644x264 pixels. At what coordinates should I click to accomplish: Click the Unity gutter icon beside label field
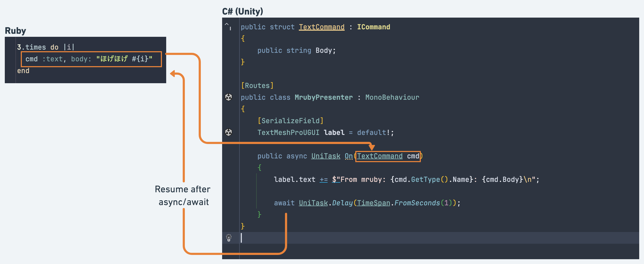pyautogui.click(x=229, y=132)
